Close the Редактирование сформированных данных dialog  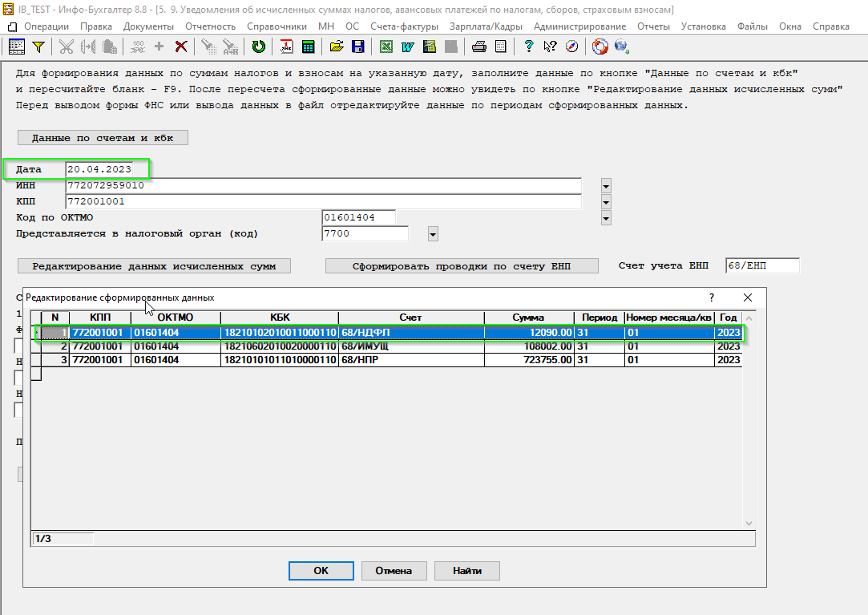coord(747,297)
